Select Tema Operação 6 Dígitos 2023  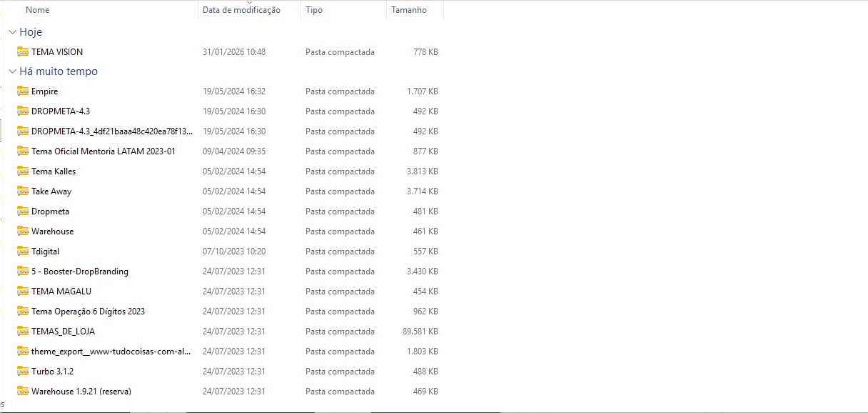coord(88,312)
